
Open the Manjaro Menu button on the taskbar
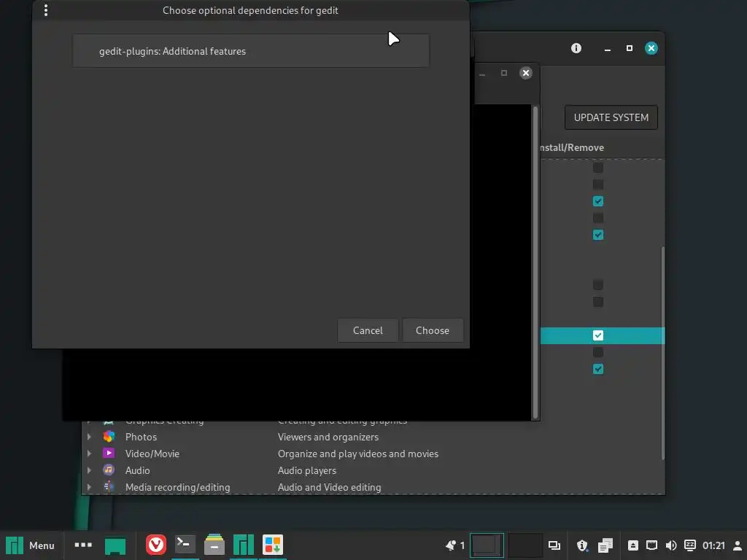pos(30,545)
